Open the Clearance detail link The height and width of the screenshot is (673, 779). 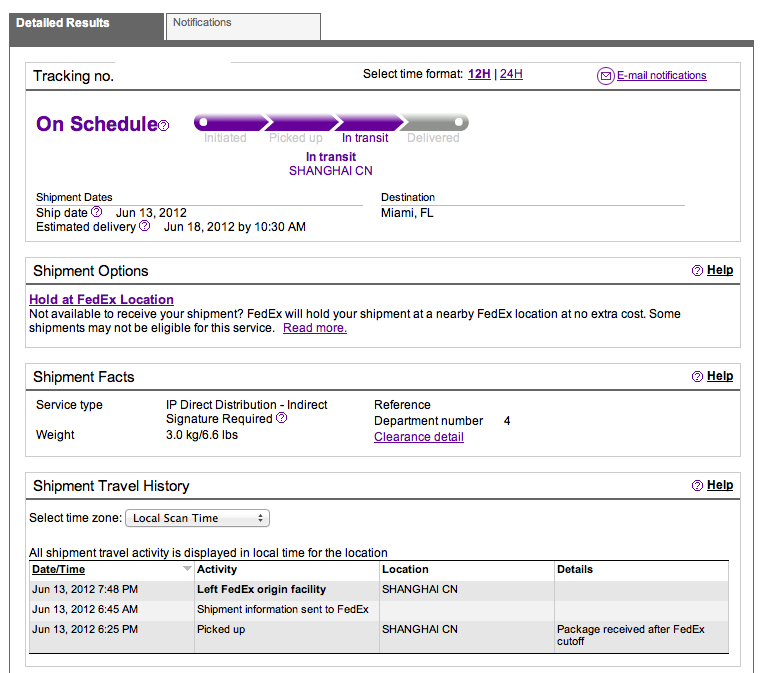(x=419, y=437)
